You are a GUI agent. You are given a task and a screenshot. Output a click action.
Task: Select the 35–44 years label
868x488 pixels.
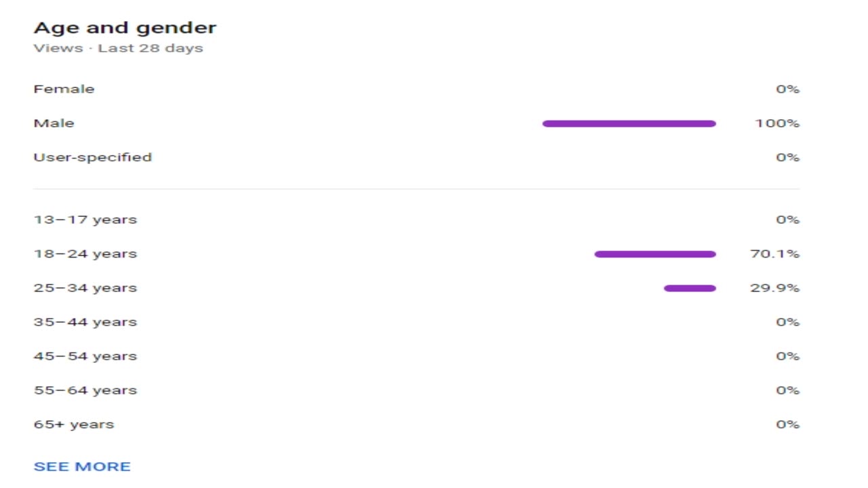point(85,322)
